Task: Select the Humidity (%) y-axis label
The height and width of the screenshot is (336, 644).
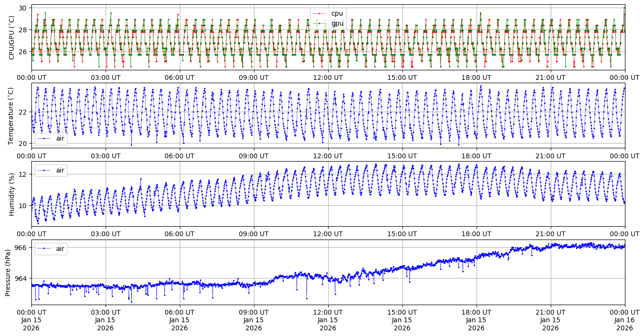Action: pyautogui.click(x=12, y=194)
